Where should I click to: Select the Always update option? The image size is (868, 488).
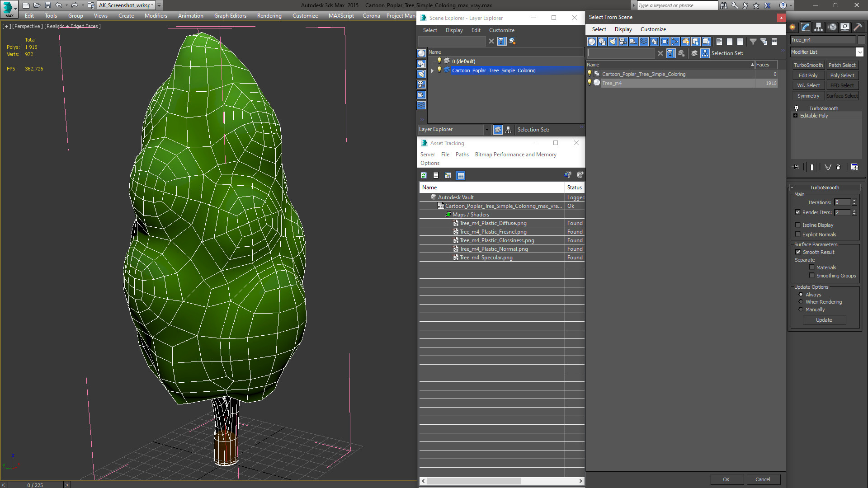[x=801, y=295]
